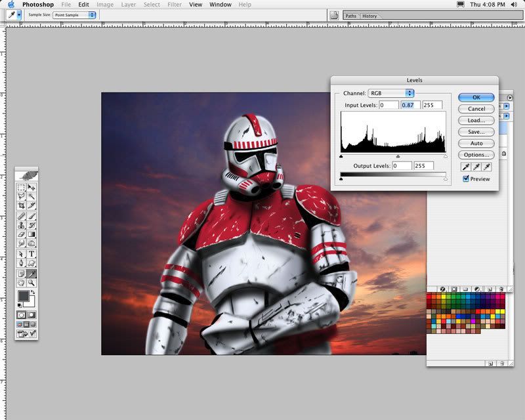Viewport: 525px width, 420px height.
Task: Select the Path Selection arrow tool
Action: point(22,254)
